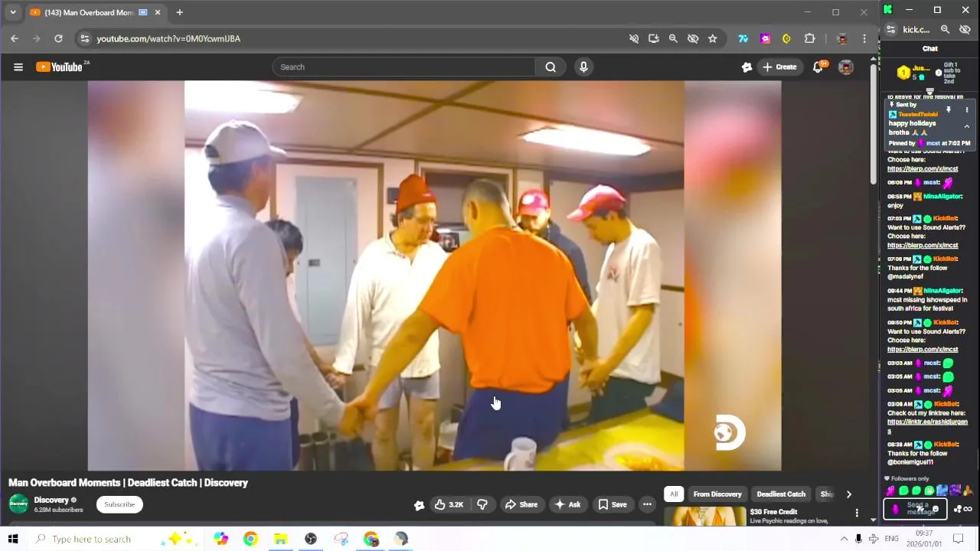
Task: Close the Man Overboard Moments tab
Action: [158, 12]
